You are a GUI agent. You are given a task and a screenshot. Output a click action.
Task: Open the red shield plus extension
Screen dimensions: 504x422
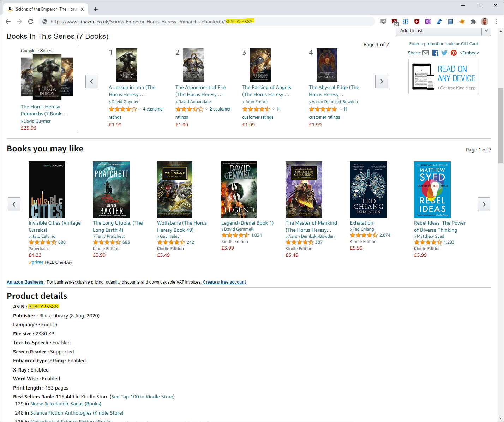[x=417, y=22]
